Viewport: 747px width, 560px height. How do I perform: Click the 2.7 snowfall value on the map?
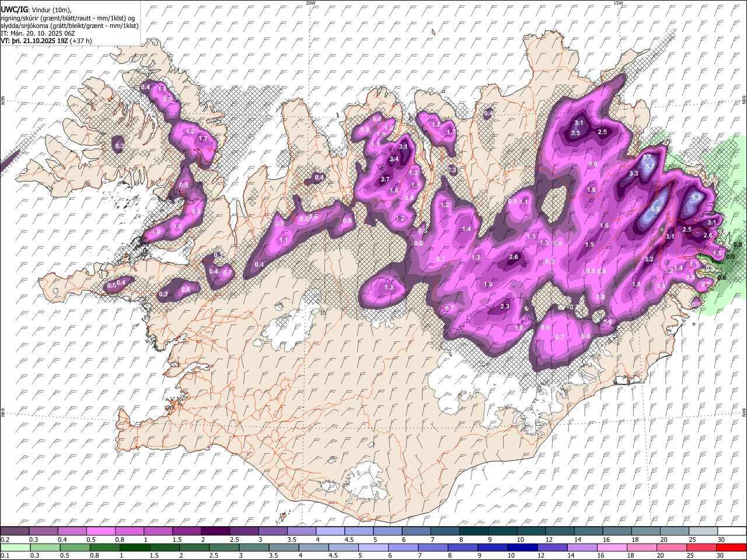pos(385,180)
